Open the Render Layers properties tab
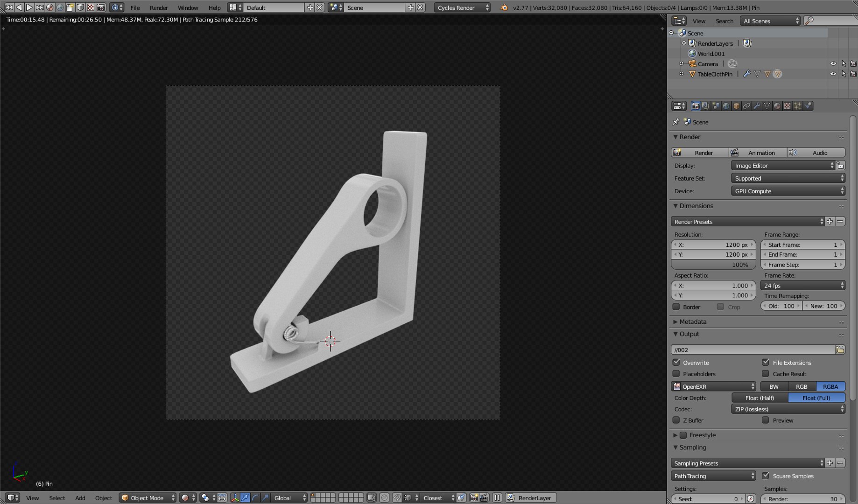Image resolution: width=858 pixels, height=504 pixels. (706, 106)
